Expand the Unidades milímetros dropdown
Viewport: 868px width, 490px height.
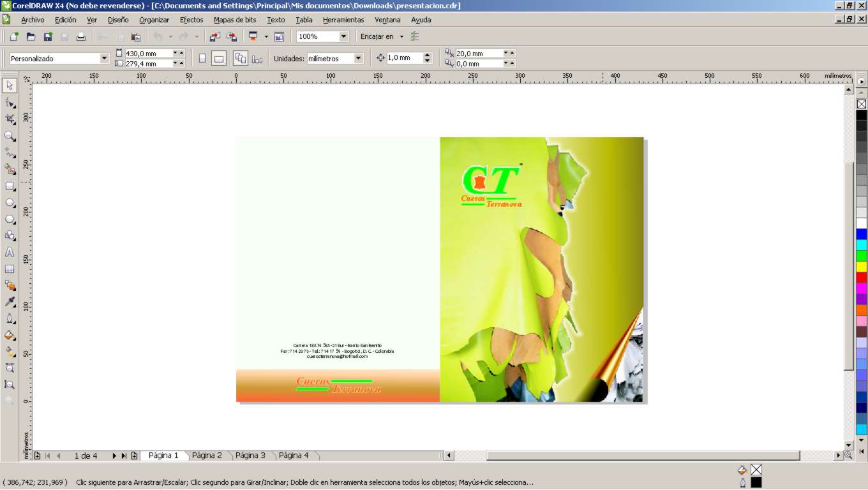pyautogui.click(x=358, y=59)
